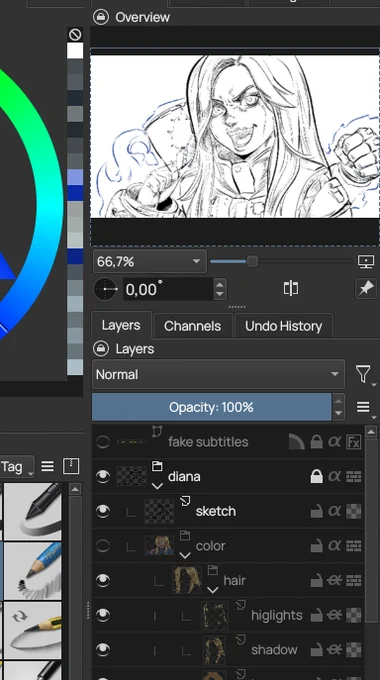This screenshot has height=680, width=380.
Task: Select the no-color swatch at the top of the palette
Action: 75,35
